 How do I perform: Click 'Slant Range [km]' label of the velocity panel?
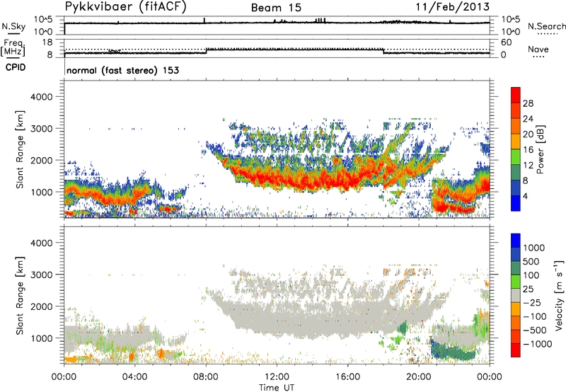[20, 296]
